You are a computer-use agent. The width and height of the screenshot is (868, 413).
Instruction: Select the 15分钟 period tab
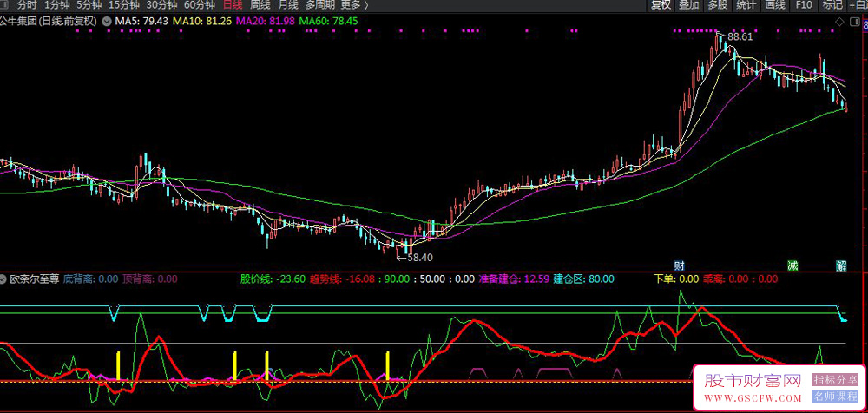123,5
